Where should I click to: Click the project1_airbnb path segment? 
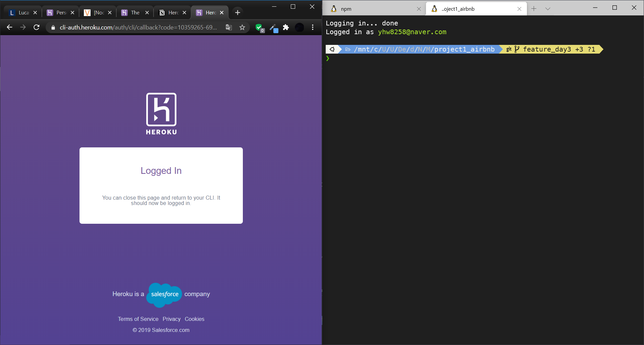pos(464,49)
